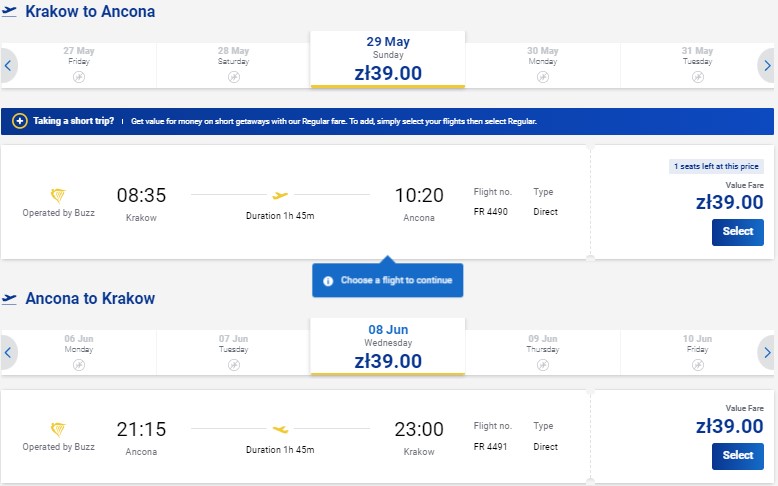Viewport: 778px width, 486px height.
Task: Click the plus icon beside Taking a short trip
Action: (x=20, y=121)
